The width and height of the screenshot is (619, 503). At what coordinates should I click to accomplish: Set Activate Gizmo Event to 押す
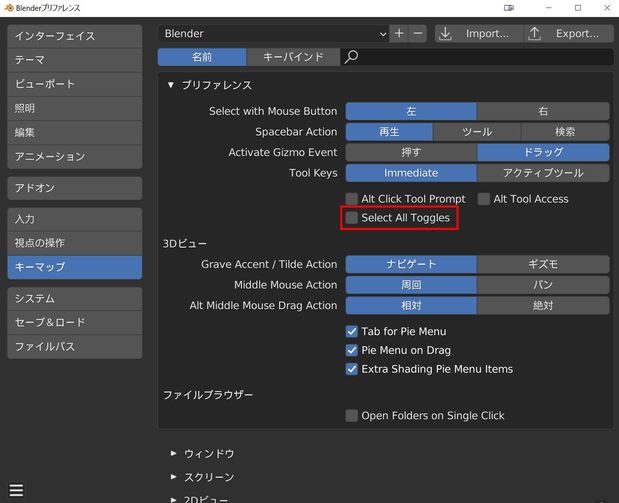click(411, 152)
